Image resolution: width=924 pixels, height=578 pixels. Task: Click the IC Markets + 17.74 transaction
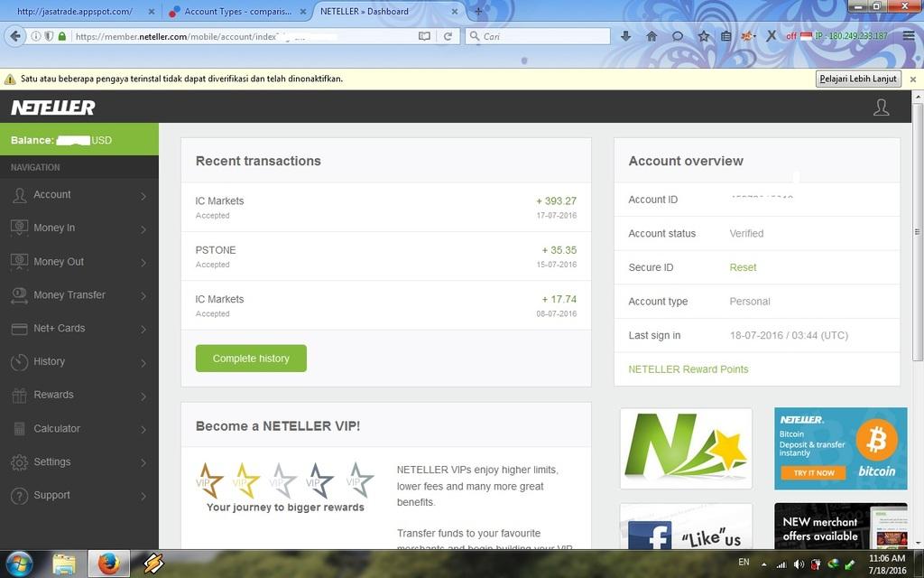[x=386, y=305]
